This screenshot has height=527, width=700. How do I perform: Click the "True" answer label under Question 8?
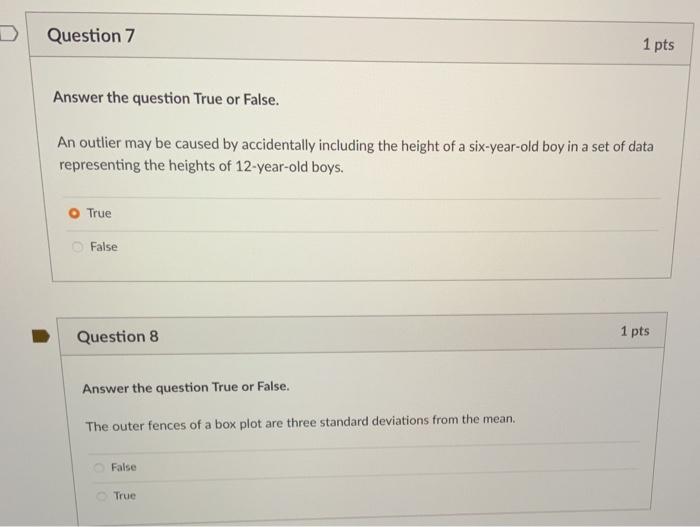click(124, 496)
